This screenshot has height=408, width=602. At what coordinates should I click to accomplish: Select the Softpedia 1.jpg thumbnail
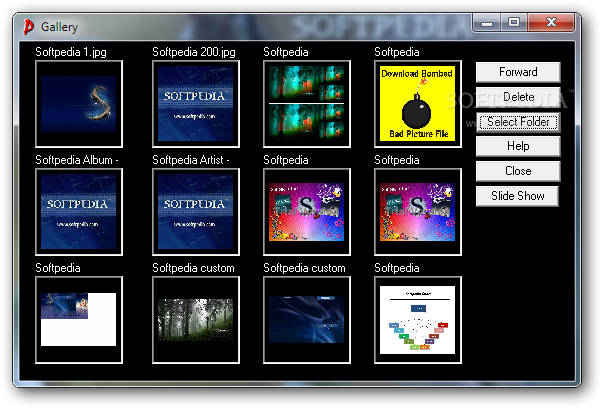click(x=79, y=104)
